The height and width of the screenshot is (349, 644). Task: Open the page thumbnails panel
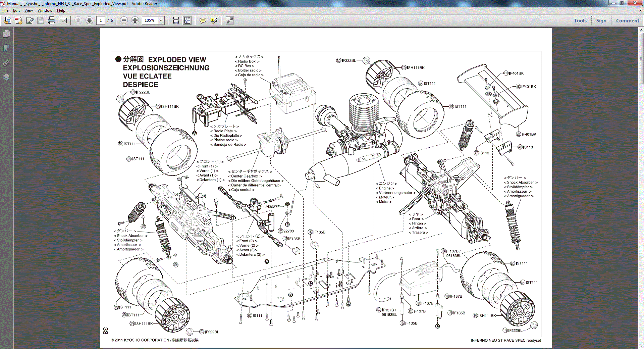tap(6, 34)
